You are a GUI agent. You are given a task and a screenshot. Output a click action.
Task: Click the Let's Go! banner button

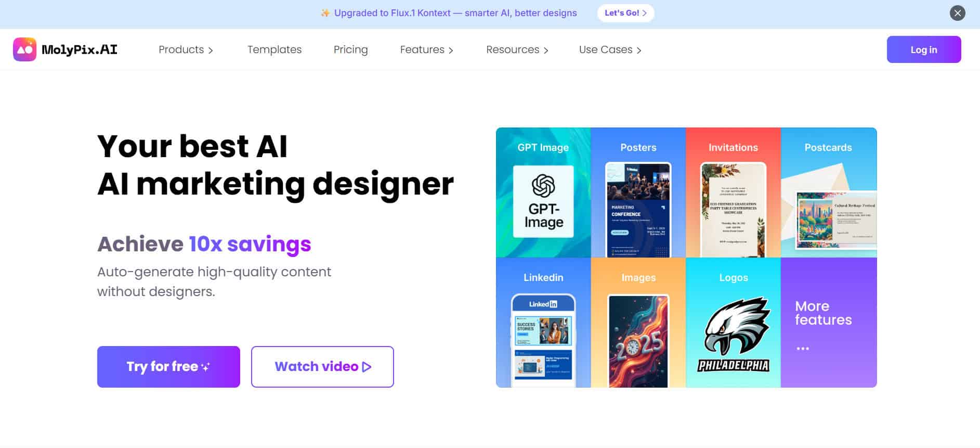point(625,13)
